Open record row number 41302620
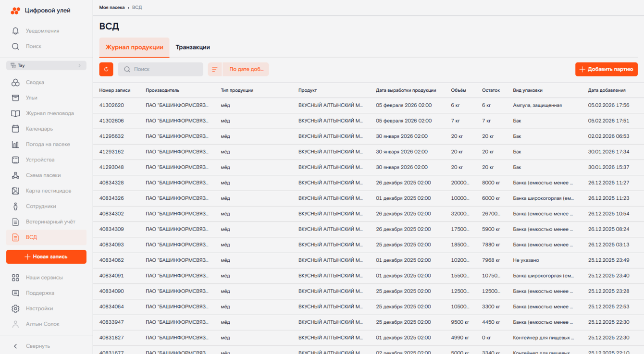Screen dimensions: 644x354 [x=111, y=105]
